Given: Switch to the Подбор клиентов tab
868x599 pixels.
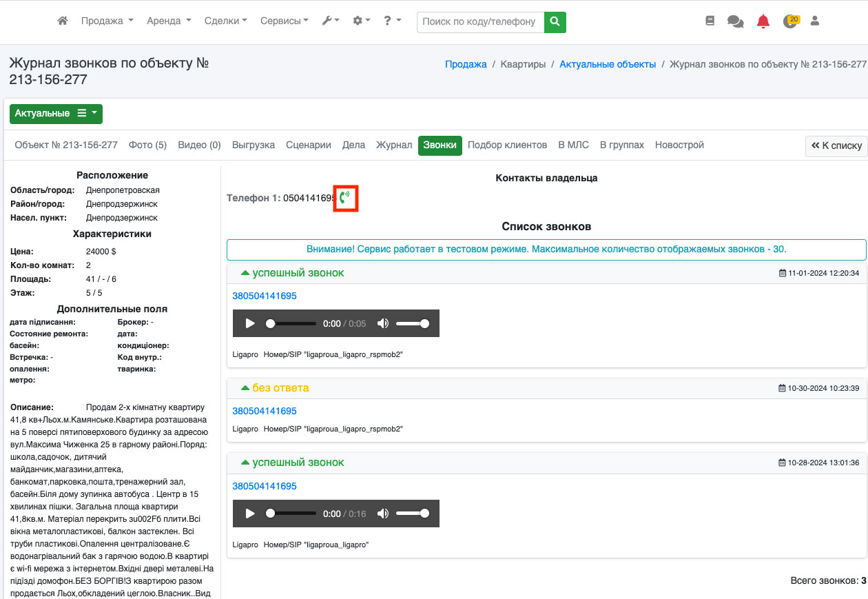Looking at the screenshot, I should coord(507,145).
